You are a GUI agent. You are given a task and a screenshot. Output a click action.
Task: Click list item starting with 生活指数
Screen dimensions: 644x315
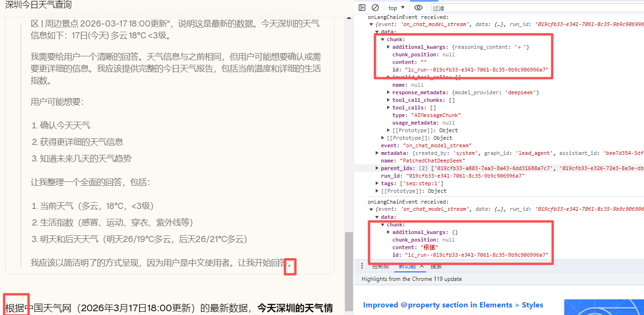coord(117,223)
